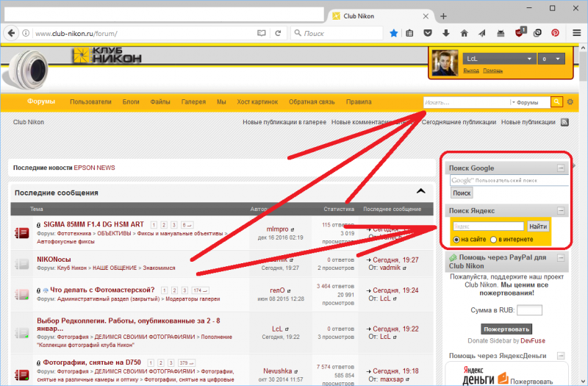Click Сумма в RUB input field
The height and width of the screenshot is (386, 588).
[529, 310]
